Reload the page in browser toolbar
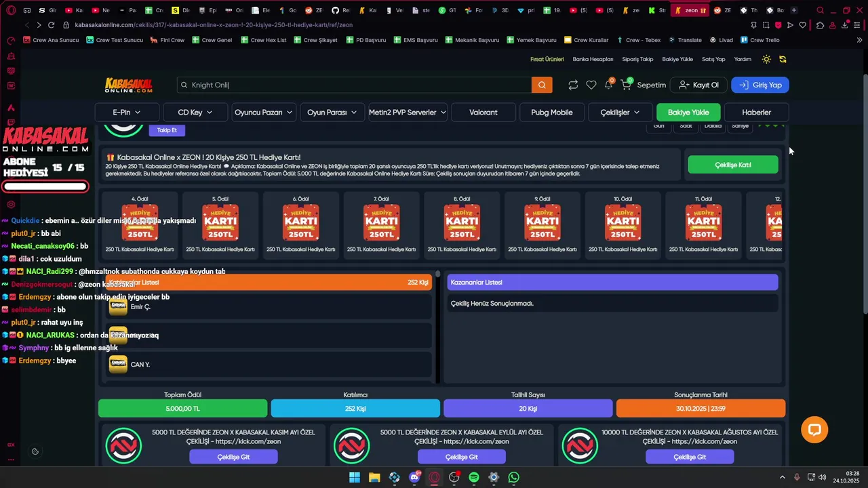This screenshot has width=868, height=488. (x=51, y=25)
